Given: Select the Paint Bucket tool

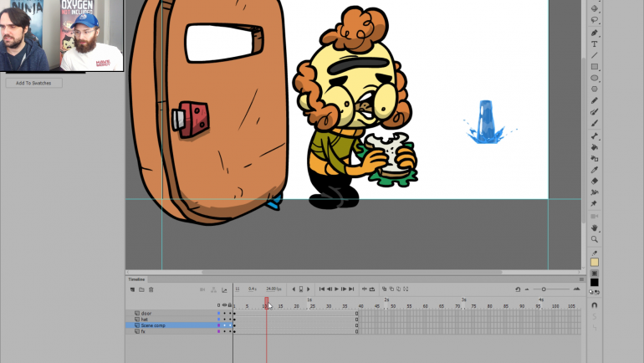Looking at the screenshot, I should click(595, 147).
